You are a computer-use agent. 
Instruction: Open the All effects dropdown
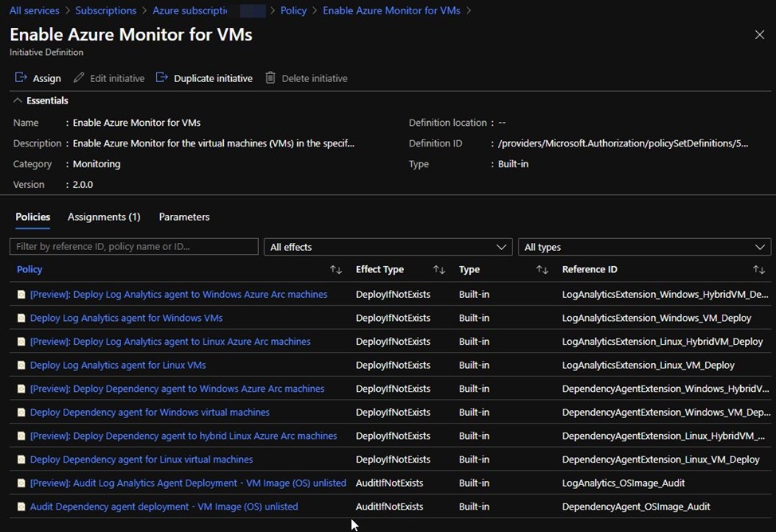pyautogui.click(x=387, y=247)
